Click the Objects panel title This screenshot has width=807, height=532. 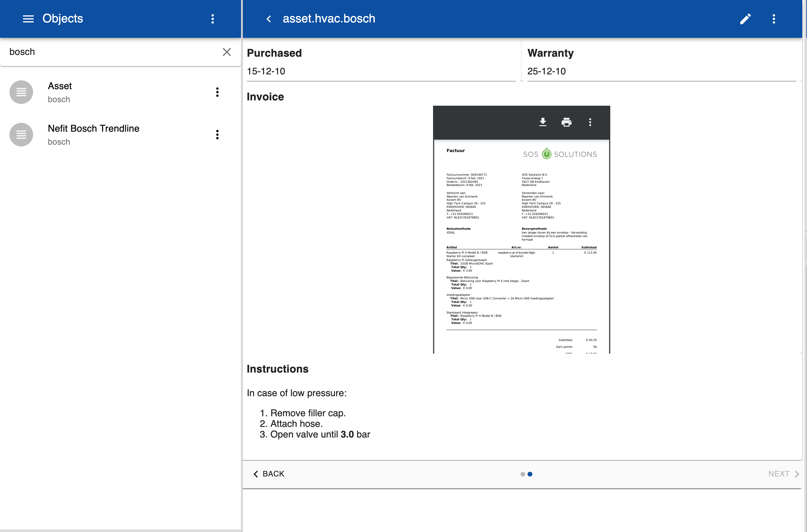[x=62, y=19]
